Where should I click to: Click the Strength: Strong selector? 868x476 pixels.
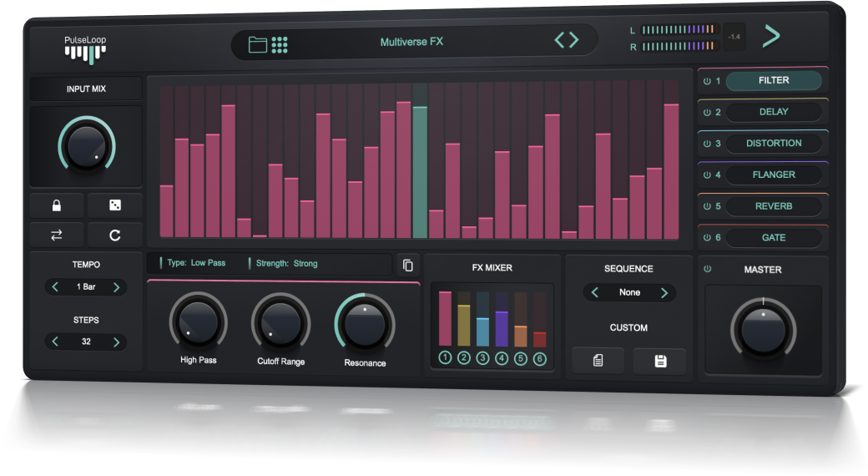pyautogui.click(x=285, y=263)
